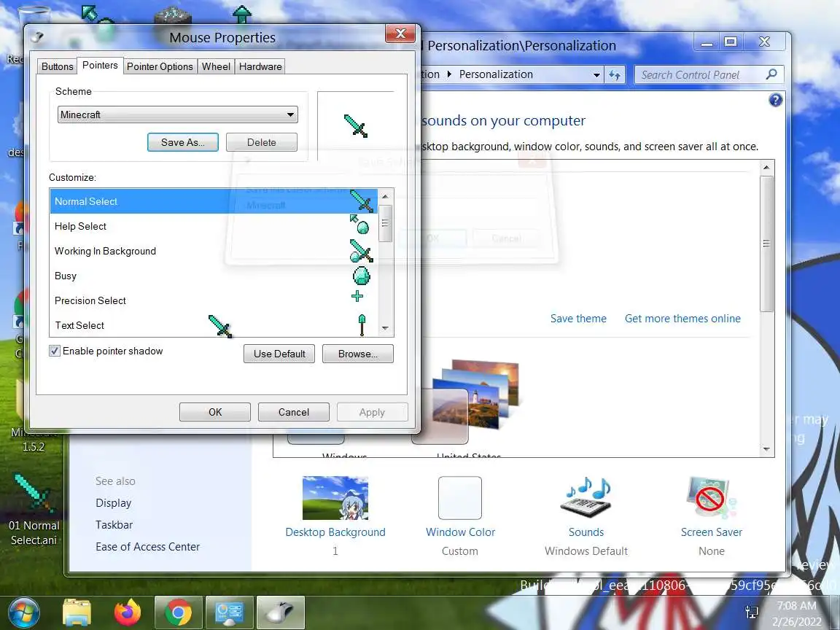Screen dimensions: 840x630
Task: Click Cancel in Mouse Properties
Action: [x=294, y=412]
